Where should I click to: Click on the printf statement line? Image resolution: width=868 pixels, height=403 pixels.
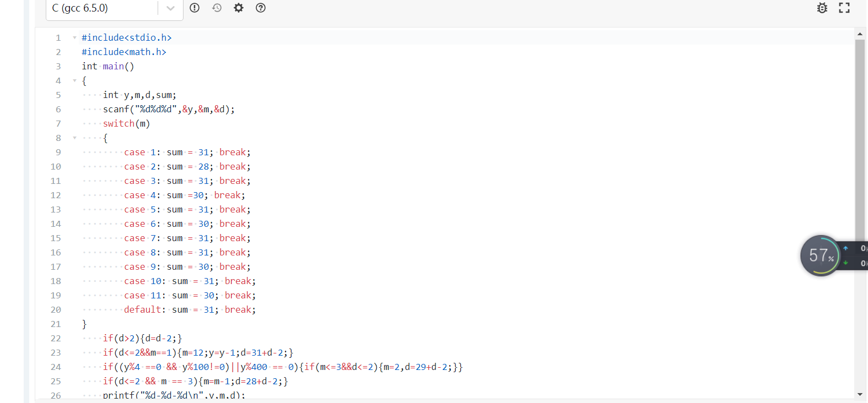(174, 395)
